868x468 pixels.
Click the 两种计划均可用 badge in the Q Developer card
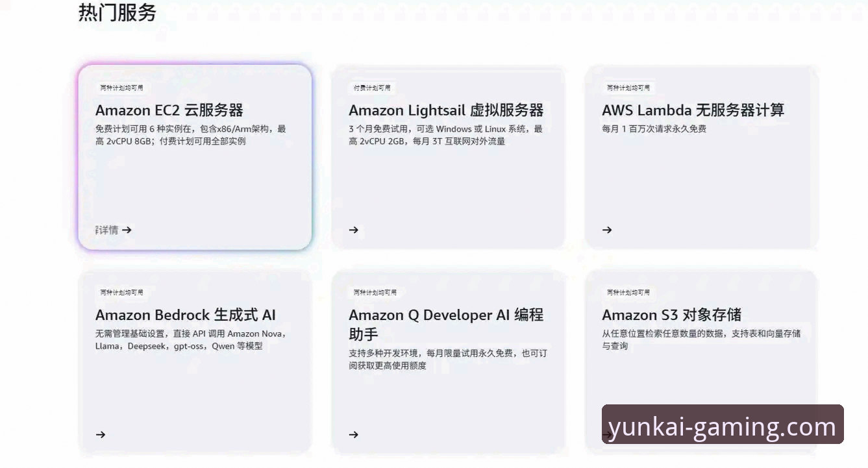375,293
